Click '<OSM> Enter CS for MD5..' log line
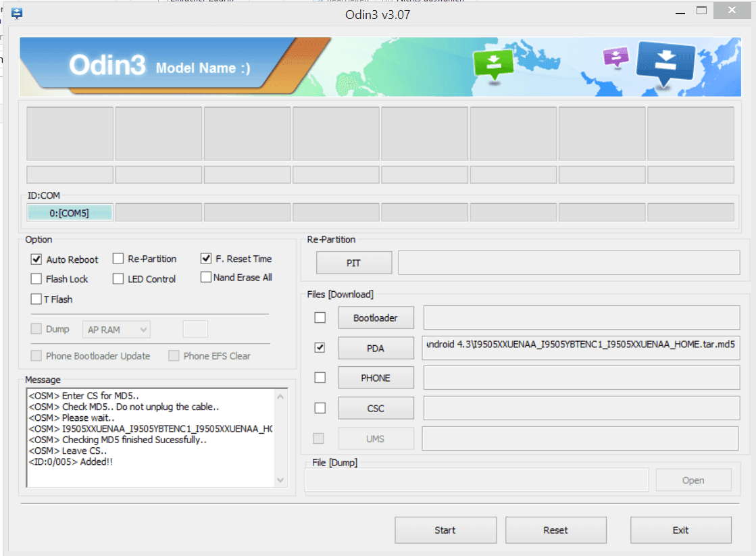The width and height of the screenshot is (756, 556). pyautogui.click(x=83, y=396)
